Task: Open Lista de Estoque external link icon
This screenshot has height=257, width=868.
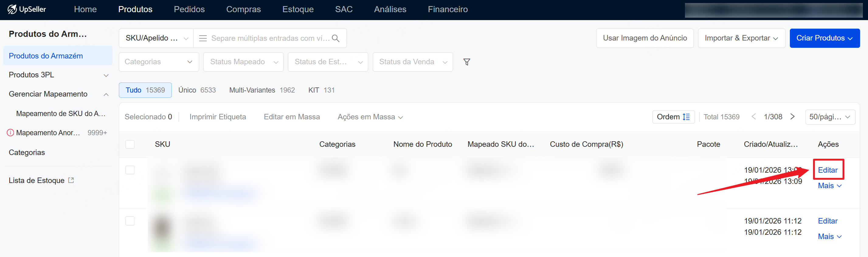Action: pos(71,181)
